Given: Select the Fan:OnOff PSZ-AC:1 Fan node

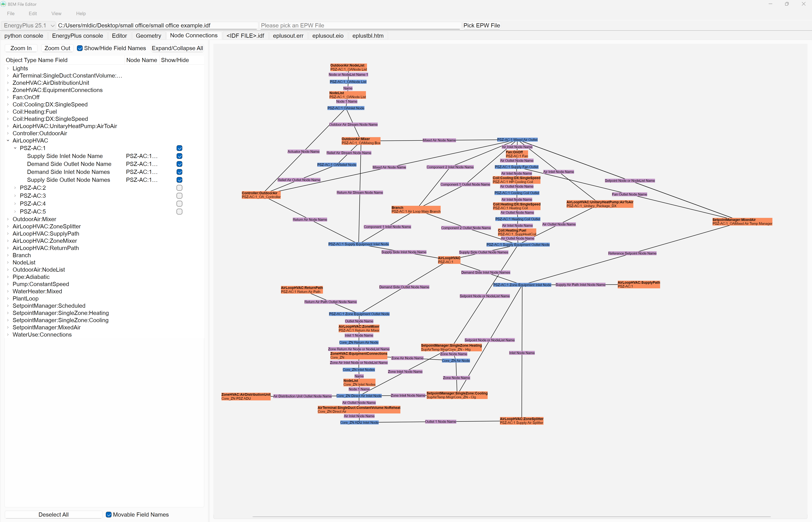Looking at the screenshot, I should pos(517,154).
